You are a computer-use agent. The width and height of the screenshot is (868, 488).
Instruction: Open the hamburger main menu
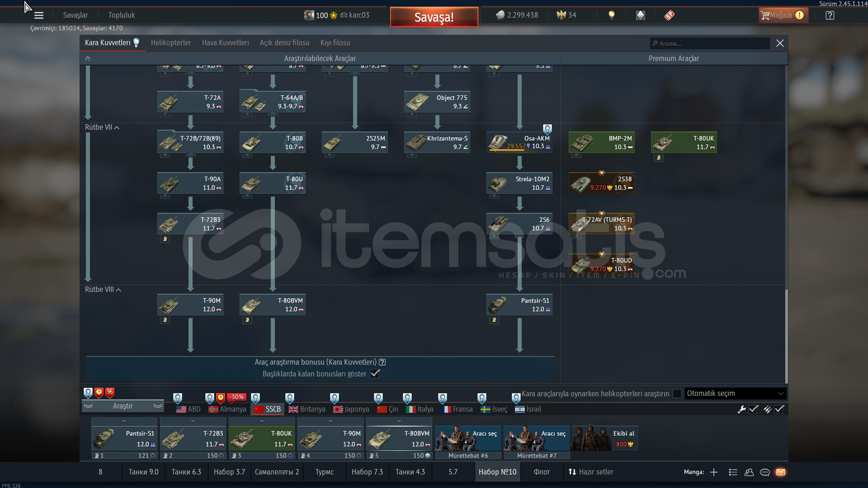pos(39,15)
